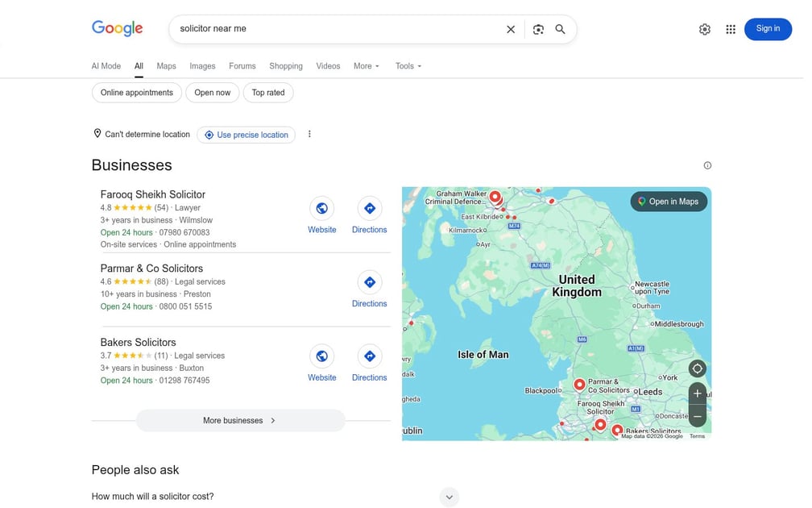Select the All results tab
Screen dimensions: 812x508
click(139, 66)
